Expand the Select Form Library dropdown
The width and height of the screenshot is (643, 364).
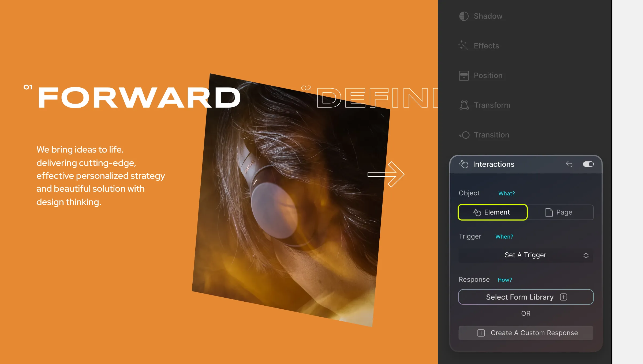click(526, 297)
